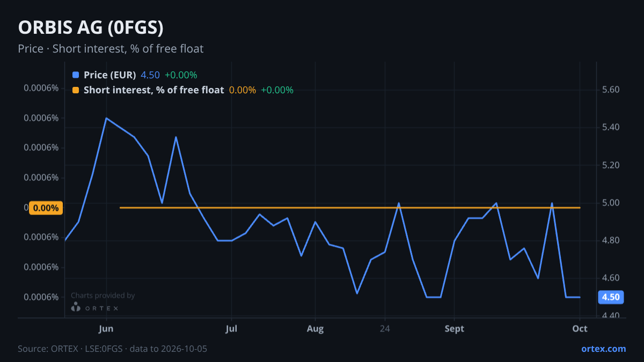The height and width of the screenshot is (362, 644).
Task: Click the green +0.00% next to Short interest
Action: 277,90
